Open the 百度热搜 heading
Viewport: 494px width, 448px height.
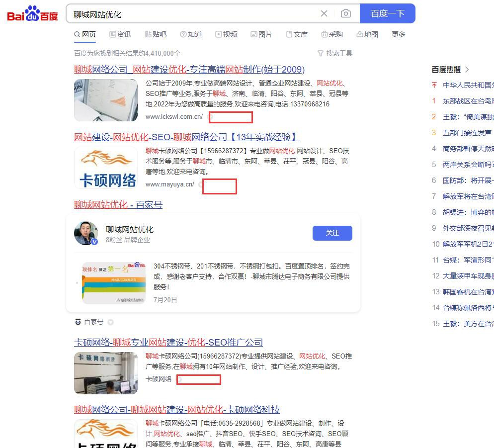coord(446,70)
